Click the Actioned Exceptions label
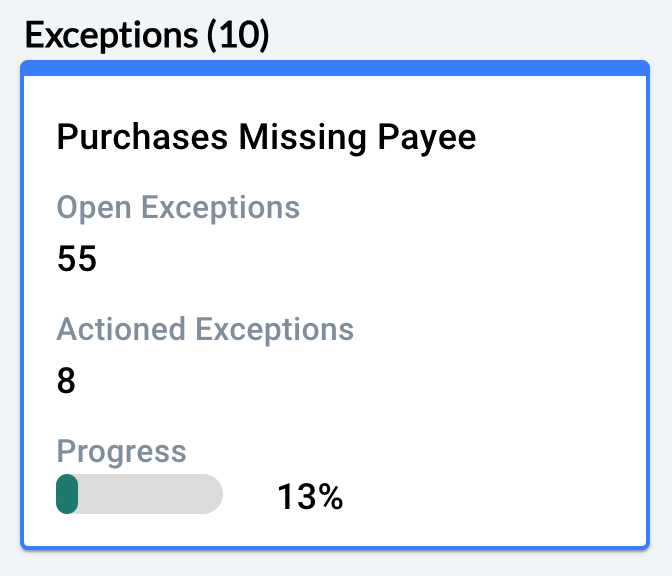 coord(205,329)
